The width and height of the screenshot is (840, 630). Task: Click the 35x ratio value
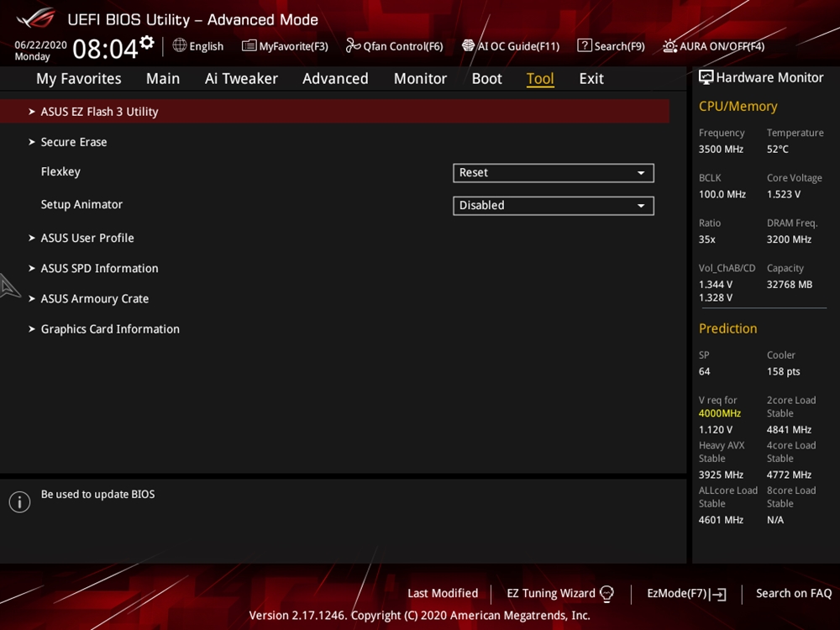tap(707, 239)
